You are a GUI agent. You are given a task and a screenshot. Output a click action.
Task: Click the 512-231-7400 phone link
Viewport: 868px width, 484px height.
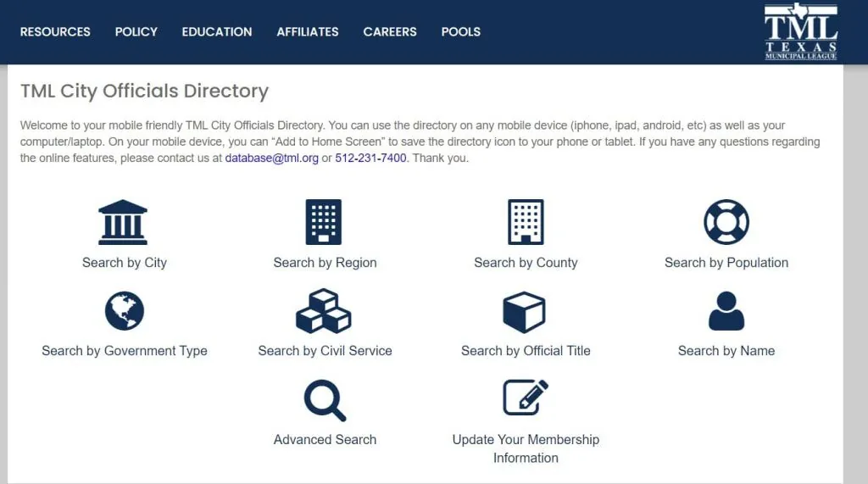370,158
